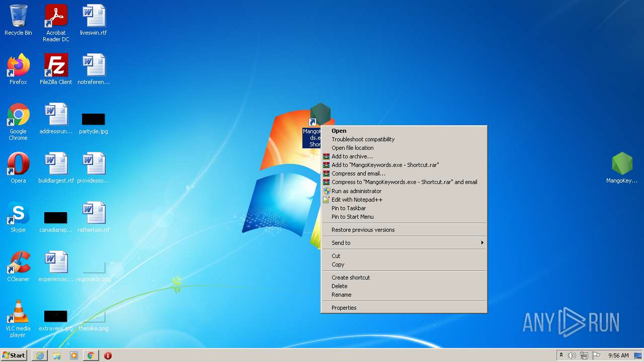The image size is (644, 362).
Task: Launch the Opera browser shortcut
Action: [x=18, y=168]
